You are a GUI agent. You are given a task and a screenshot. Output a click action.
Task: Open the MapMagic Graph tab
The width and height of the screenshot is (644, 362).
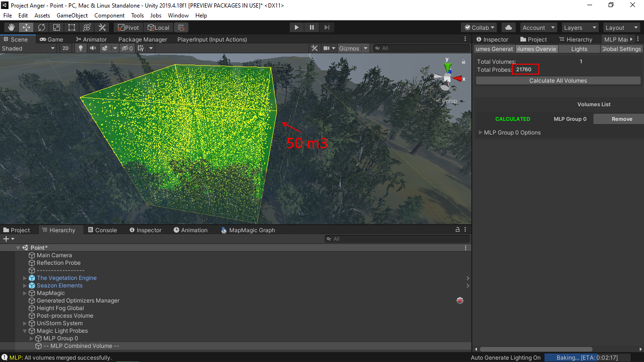(248, 230)
